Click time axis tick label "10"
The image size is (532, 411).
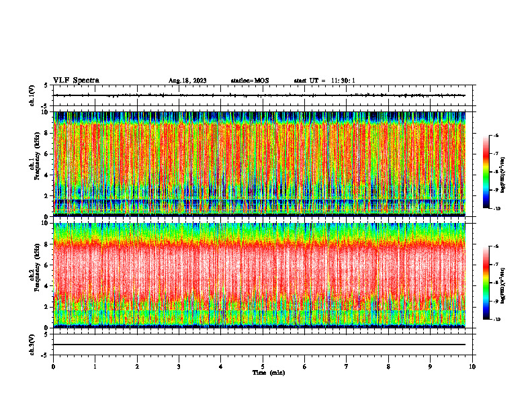coord(472,367)
